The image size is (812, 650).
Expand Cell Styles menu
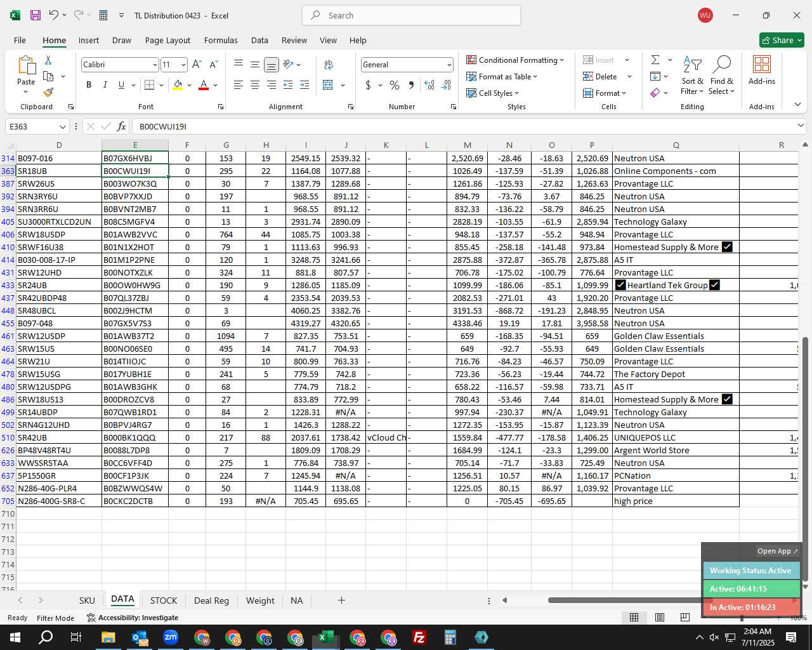click(492, 93)
